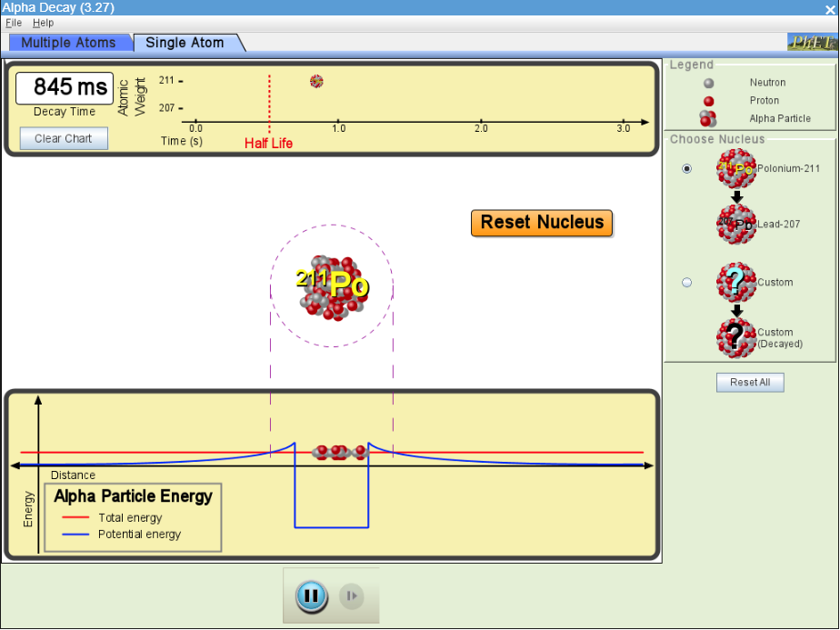Click the Polonium-211 nucleus icon in chooser
840x630 pixels.
[736, 168]
